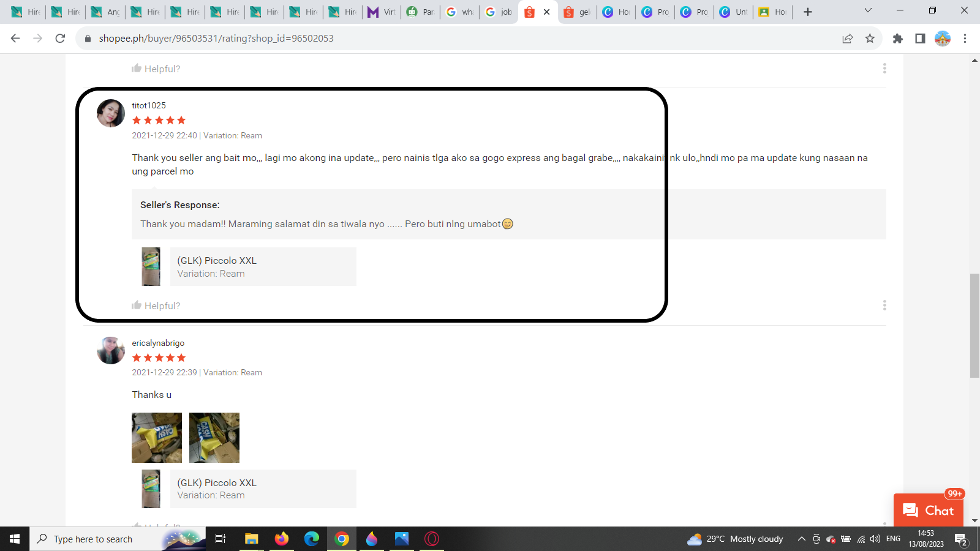View first review photo by ericalynabrigo
The width and height of the screenshot is (980, 551).
[x=157, y=438]
